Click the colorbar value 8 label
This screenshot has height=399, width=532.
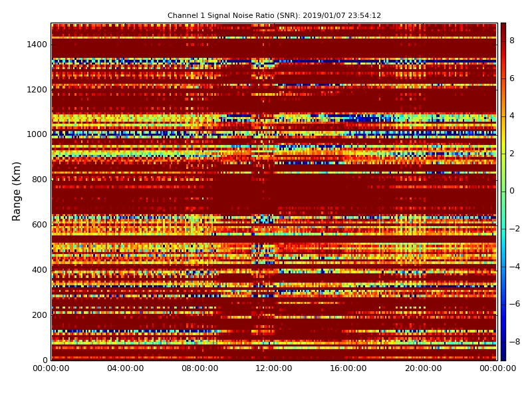[512, 41]
